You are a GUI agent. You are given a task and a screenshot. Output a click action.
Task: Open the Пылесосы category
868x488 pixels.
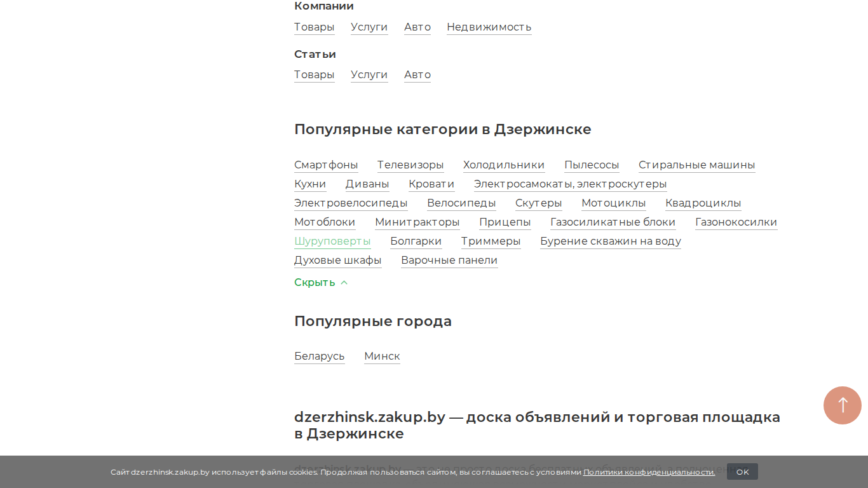coord(592,165)
